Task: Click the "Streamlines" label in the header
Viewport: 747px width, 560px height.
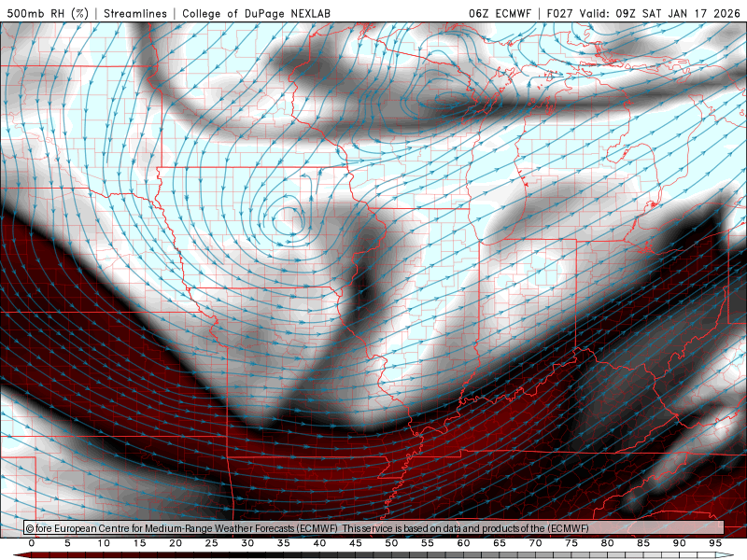Action: [135, 13]
